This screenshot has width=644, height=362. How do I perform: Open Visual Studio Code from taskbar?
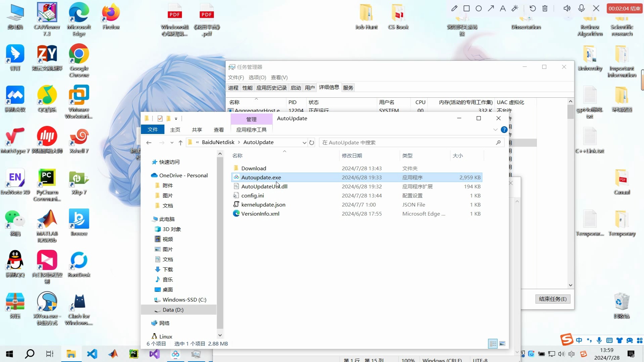(x=92, y=354)
